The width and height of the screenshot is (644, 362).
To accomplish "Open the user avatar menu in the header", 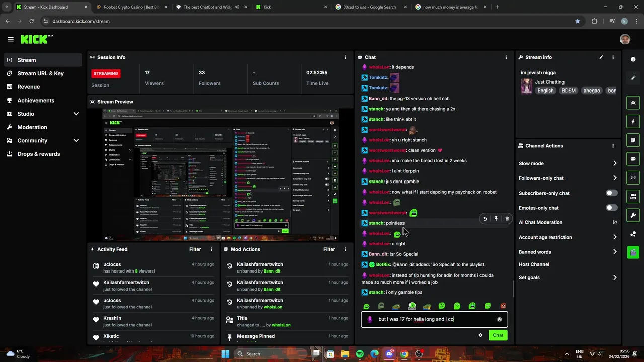I will 625,39.
